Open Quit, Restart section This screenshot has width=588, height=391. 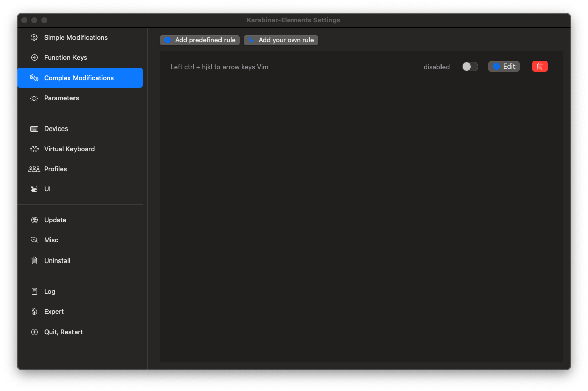pyautogui.click(x=80, y=332)
